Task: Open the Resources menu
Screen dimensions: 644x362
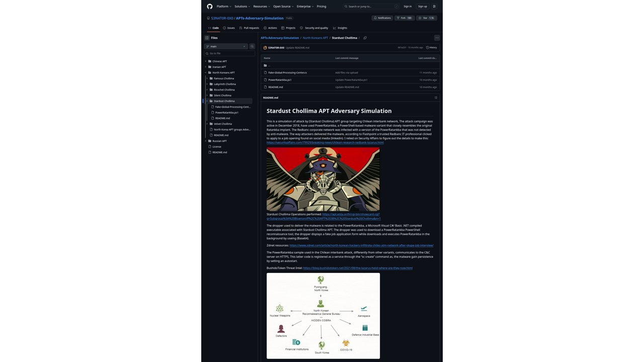Action: point(261,7)
